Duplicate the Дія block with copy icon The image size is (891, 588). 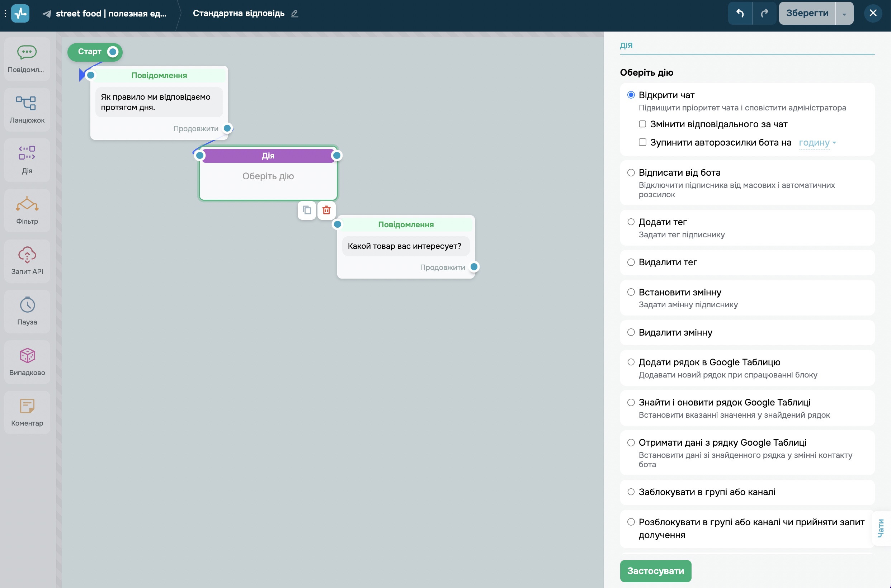tap(306, 210)
